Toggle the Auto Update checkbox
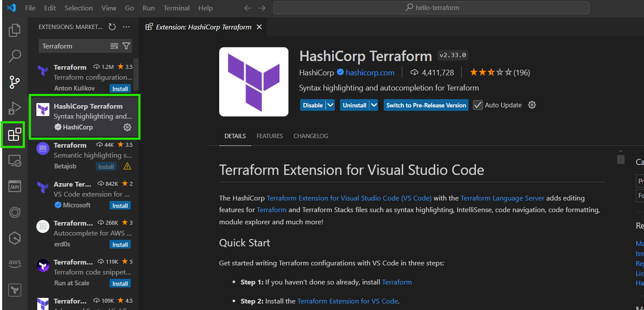This screenshot has height=310, width=644. [478, 105]
